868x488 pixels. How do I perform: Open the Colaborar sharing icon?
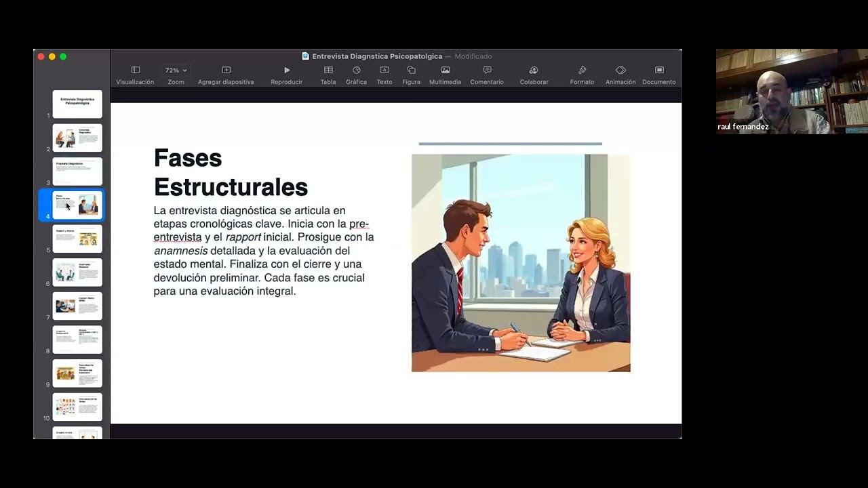point(534,70)
